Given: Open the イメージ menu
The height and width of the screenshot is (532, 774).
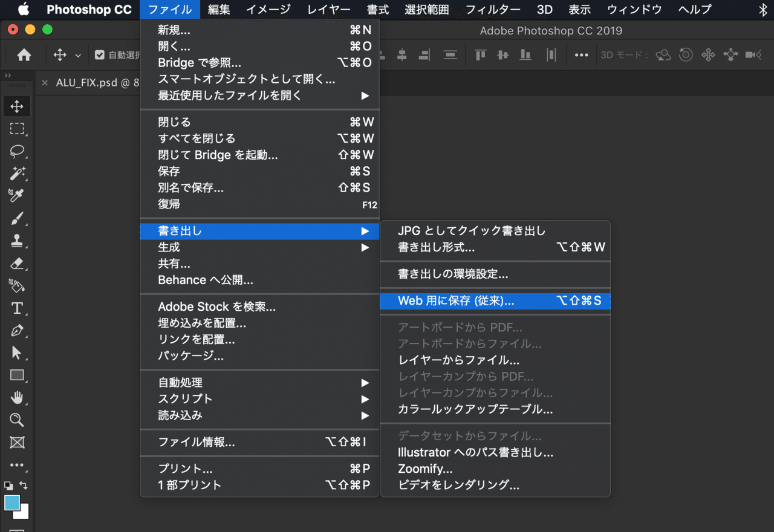Looking at the screenshot, I should (x=267, y=10).
